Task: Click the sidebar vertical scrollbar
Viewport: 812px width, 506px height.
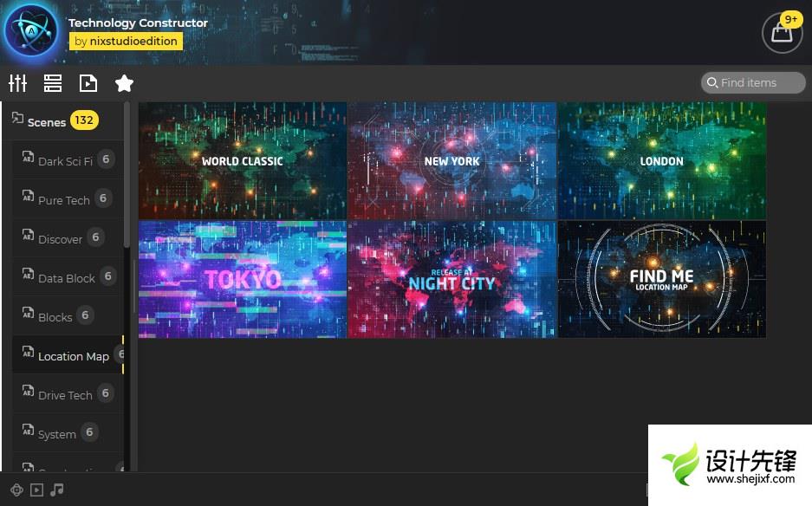Action: (127, 173)
